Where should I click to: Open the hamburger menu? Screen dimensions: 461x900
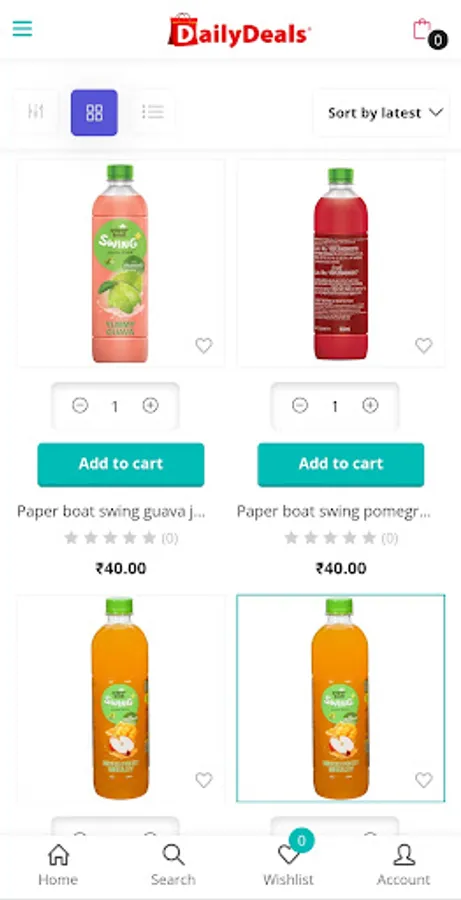22,28
